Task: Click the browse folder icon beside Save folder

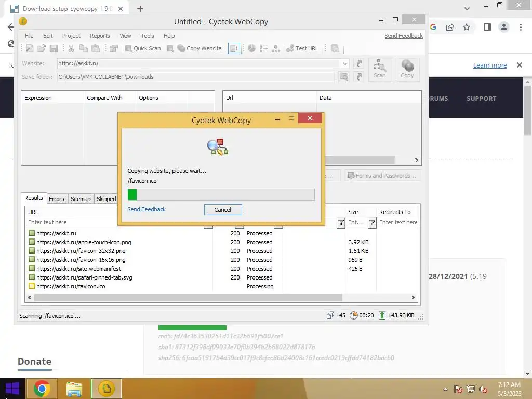Action: [x=344, y=77]
